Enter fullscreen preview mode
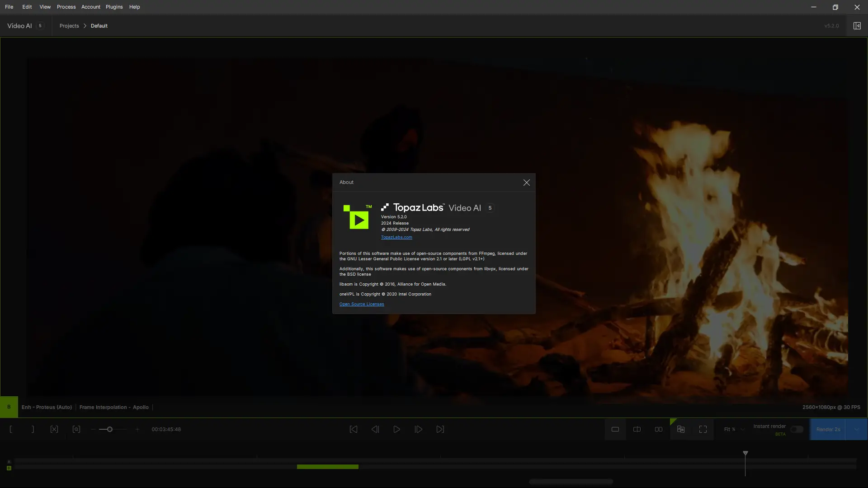Screen dimensions: 868x488 (x=703, y=429)
